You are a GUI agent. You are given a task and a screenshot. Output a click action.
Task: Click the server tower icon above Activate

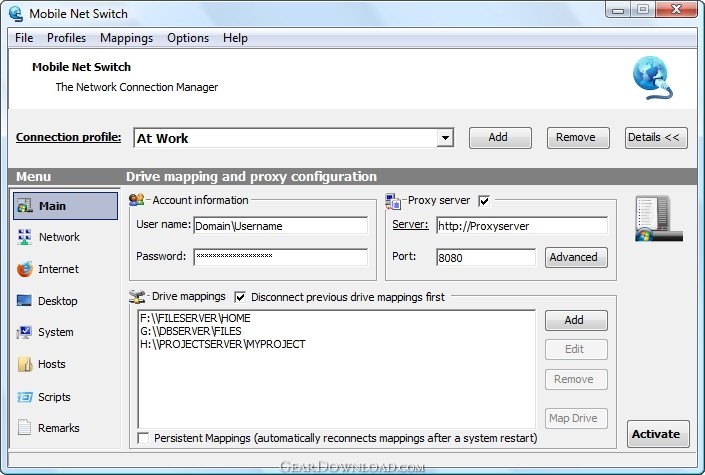658,219
